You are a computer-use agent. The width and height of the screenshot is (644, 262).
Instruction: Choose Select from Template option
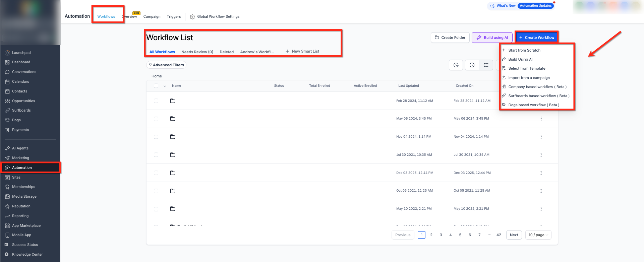point(527,68)
